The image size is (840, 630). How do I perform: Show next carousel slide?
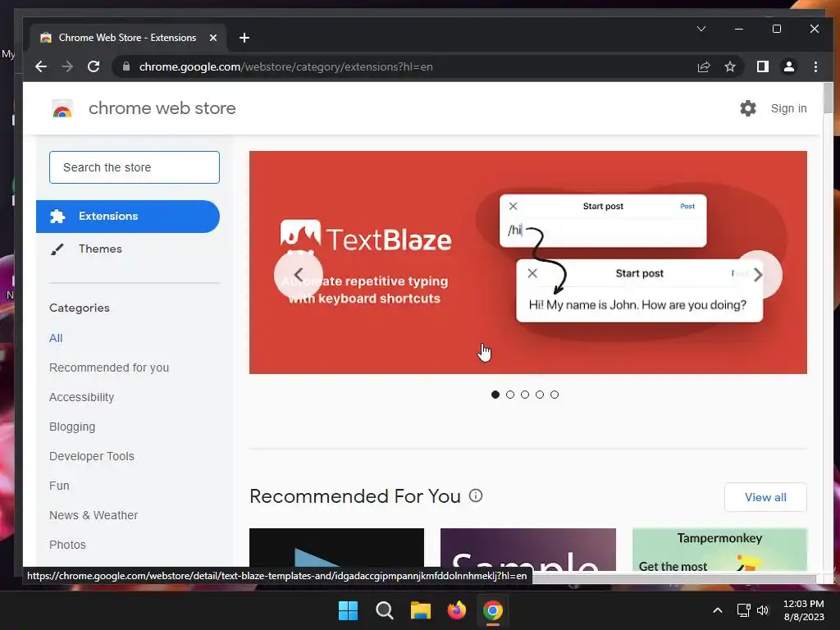click(757, 275)
